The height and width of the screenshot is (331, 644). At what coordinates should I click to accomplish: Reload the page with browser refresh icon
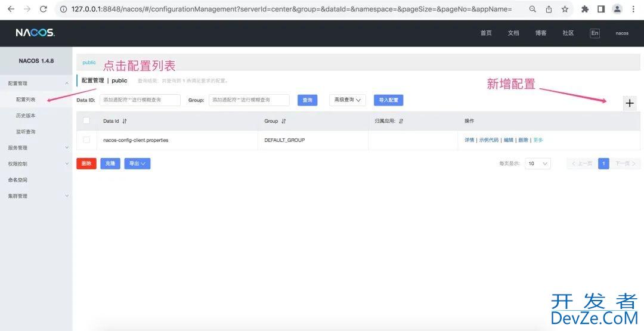click(x=43, y=9)
